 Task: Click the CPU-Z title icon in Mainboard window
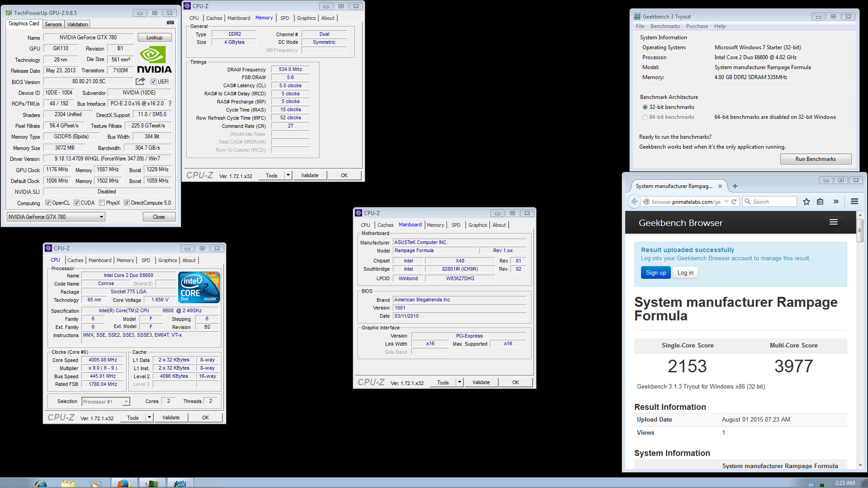(x=359, y=213)
